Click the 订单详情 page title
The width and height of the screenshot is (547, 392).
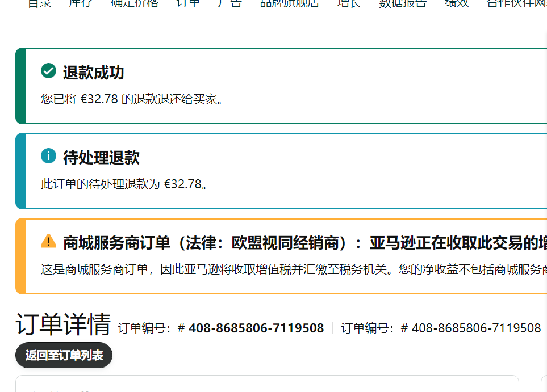[63, 324]
